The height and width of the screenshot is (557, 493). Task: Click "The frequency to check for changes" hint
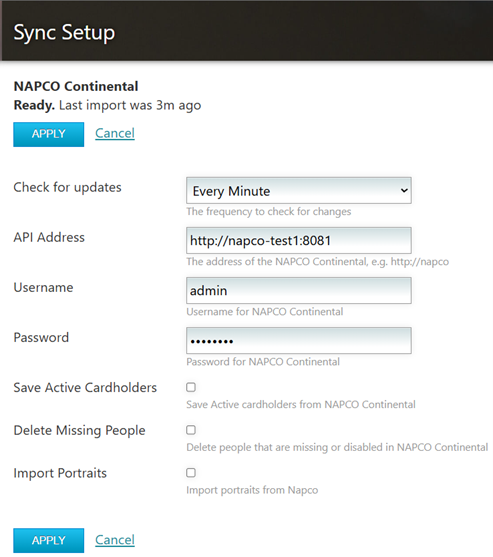click(269, 212)
